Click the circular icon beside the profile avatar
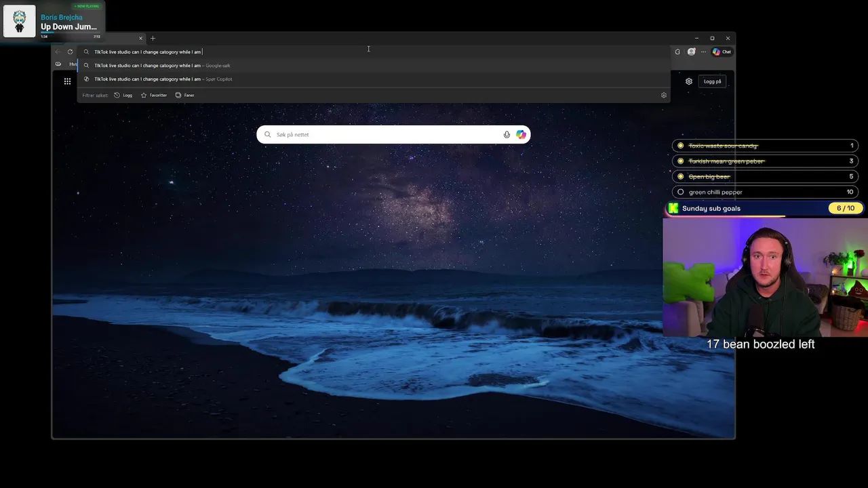 coord(677,52)
